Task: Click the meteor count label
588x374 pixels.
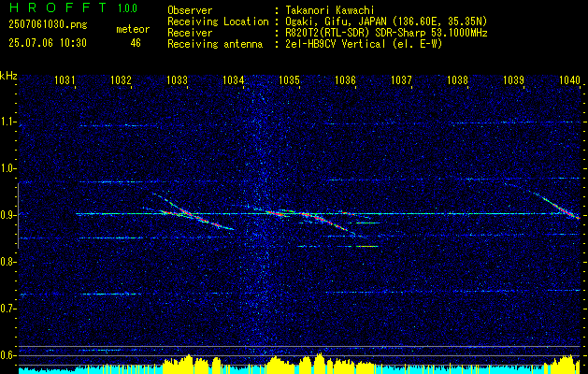Action: pyautogui.click(x=133, y=29)
